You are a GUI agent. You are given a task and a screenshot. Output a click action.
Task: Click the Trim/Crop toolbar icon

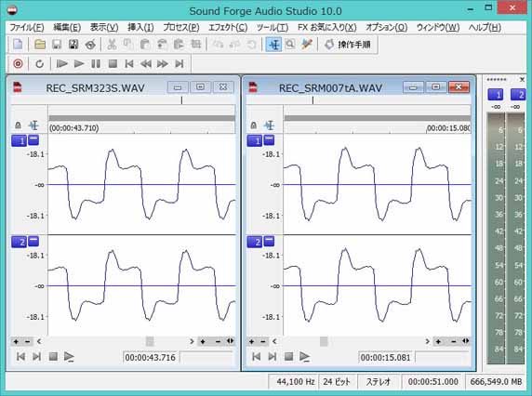pyautogui.click(x=195, y=45)
